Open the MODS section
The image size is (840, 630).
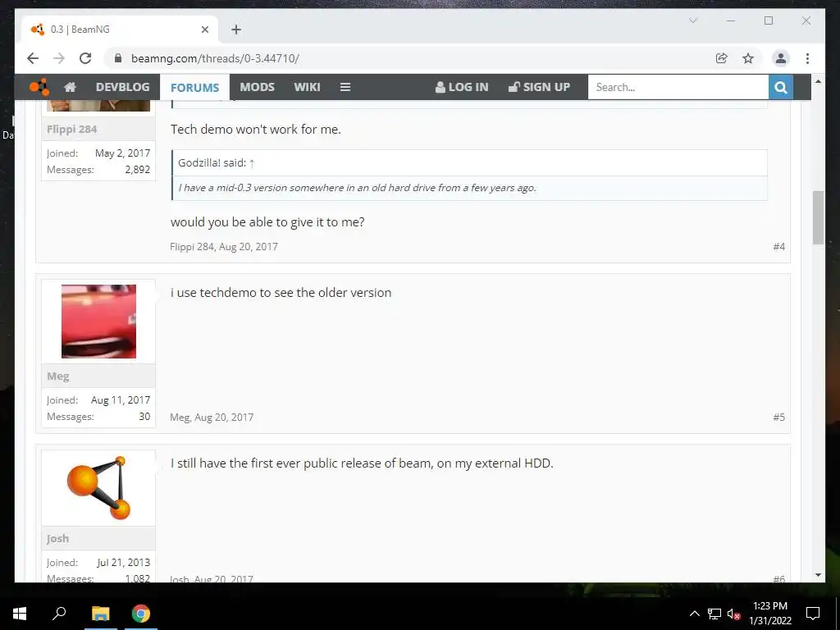[x=257, y=87]
